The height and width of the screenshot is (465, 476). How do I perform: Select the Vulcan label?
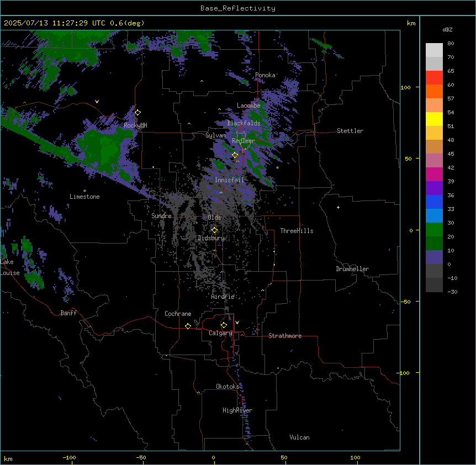[x=299, y=437]
